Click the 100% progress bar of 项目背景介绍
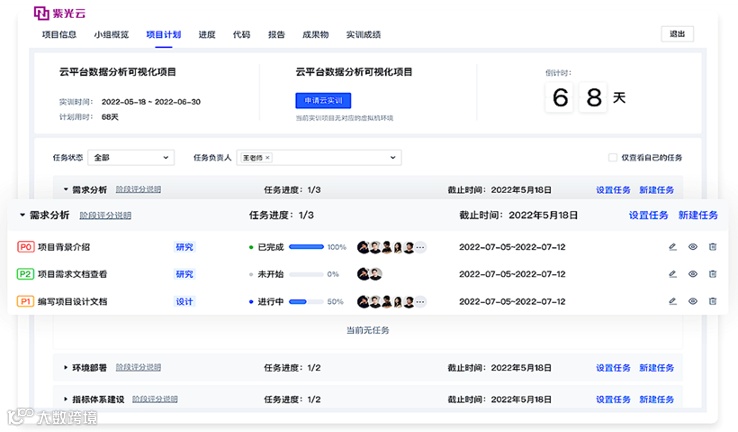The width and height of the screenshot is (738, 432). 306,247
